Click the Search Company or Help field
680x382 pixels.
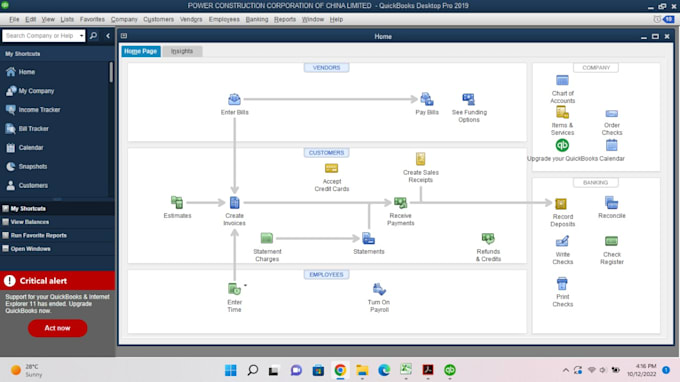[x=40, y=36]
